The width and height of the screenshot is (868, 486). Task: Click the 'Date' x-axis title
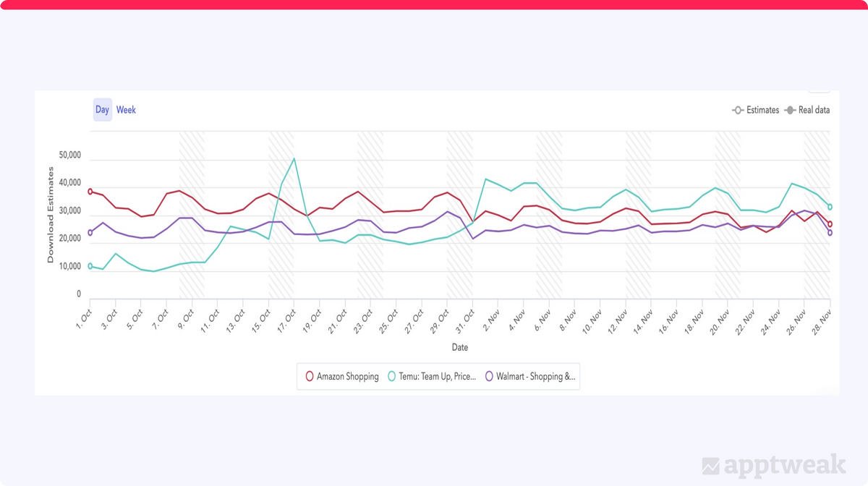[x=460, y=347]
